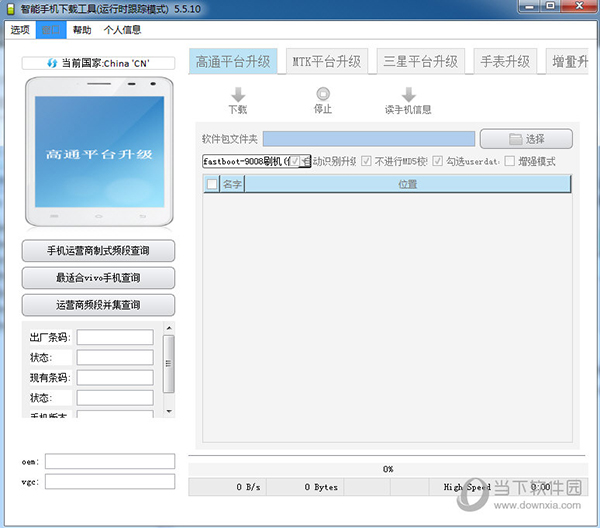The width and height of the screenshot is (600, 528).
Task: Switch to the MTK平台升级 tab
Action: (327, 61)
